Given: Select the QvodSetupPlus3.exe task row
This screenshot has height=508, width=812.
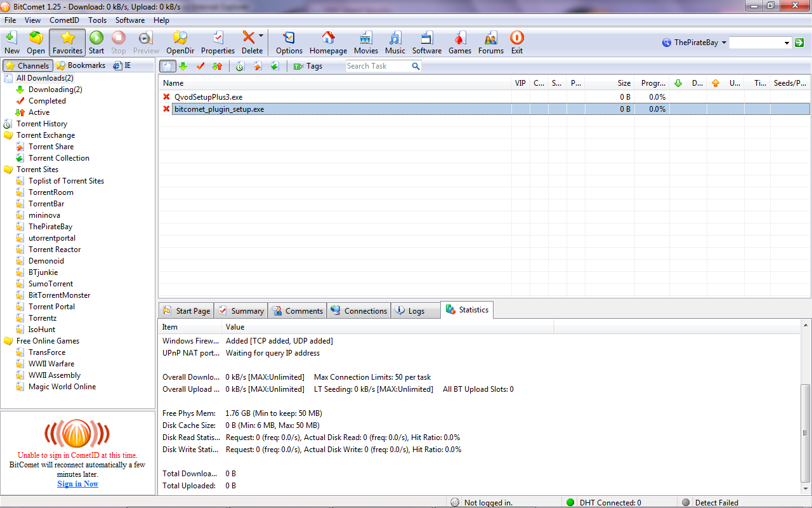Looking at the screenshot, I should pos(484,97).
